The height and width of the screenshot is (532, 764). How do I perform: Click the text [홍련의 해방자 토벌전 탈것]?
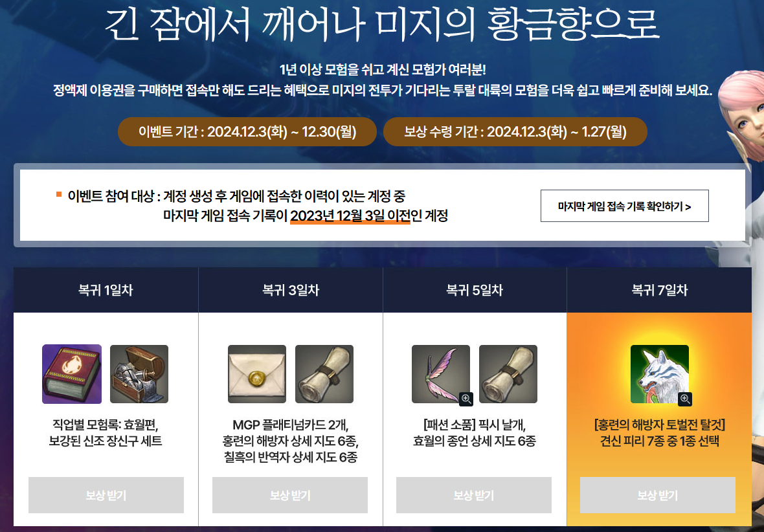659,425
